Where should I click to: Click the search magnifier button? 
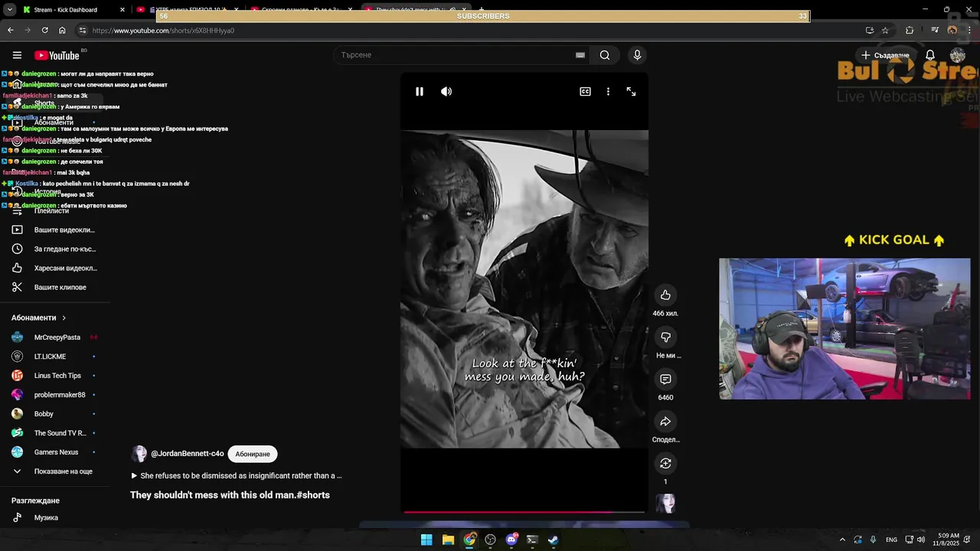tap(605, 55)
